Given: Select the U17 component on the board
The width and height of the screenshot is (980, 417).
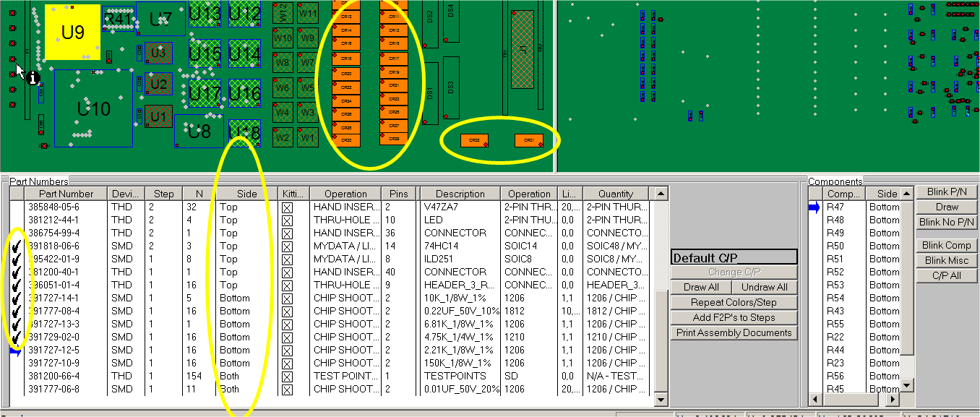Looking at the screenshot, I should click(x=205, y=94).
